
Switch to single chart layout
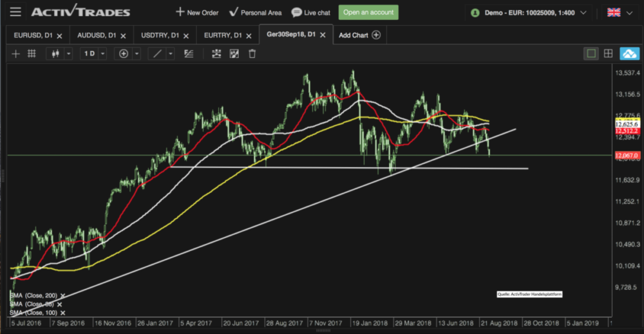[x=591, y=53]
